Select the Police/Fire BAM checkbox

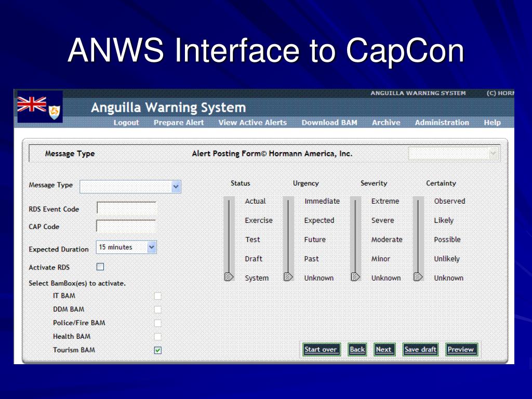pos(158,323)
